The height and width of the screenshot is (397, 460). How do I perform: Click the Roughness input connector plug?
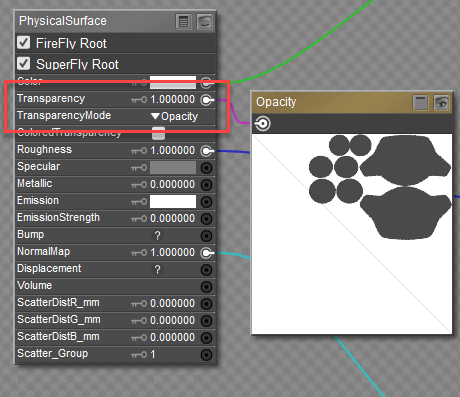[207, 151]
